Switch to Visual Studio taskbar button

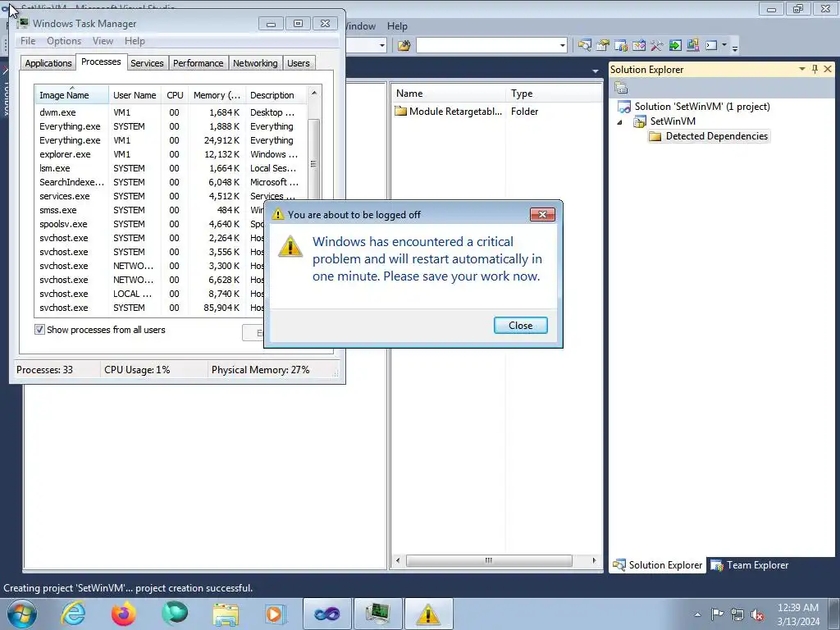pyautogui.click(x=326, y=614)
